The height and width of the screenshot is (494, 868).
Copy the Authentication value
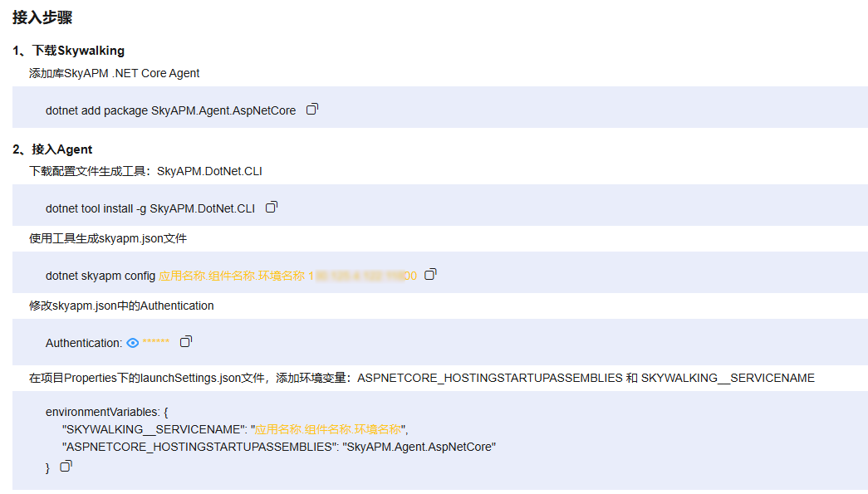point(186,341)
